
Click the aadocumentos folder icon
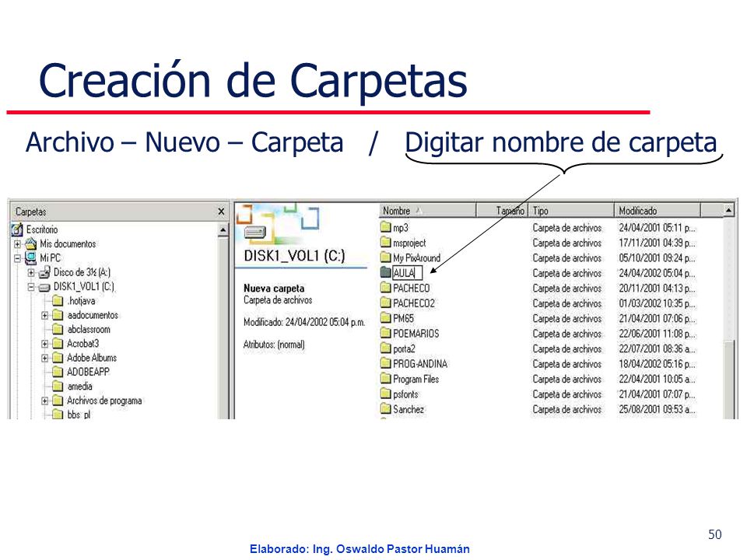pos(58,315)
